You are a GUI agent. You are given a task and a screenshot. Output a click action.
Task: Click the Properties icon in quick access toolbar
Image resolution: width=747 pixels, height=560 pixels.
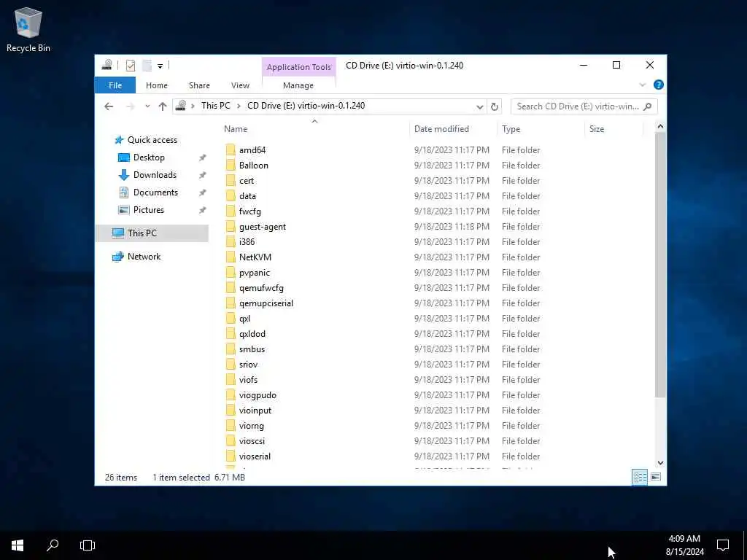(130, 65)
